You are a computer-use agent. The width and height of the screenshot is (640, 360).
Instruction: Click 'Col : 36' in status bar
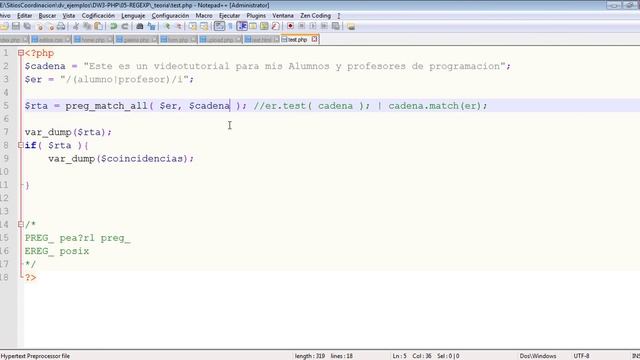(x=422, y=356)
